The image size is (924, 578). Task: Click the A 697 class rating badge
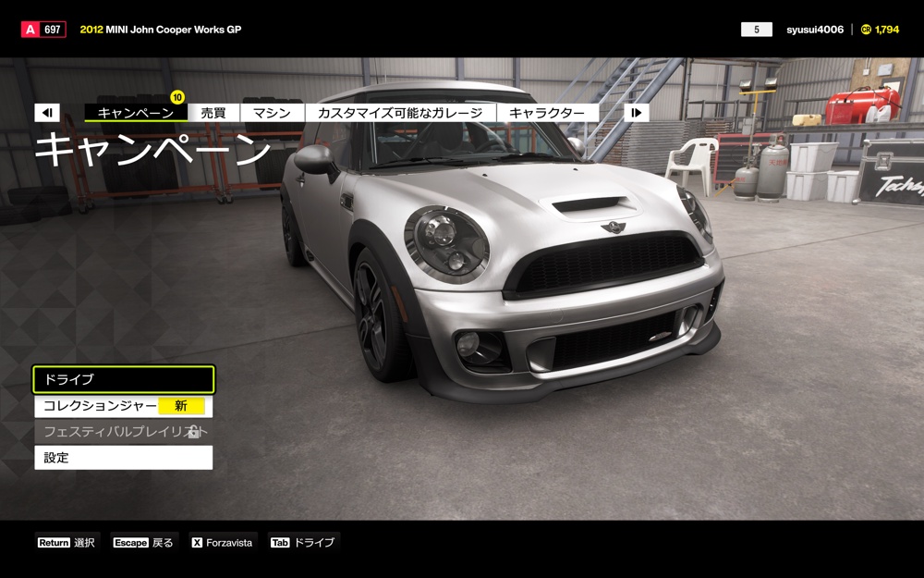tap(43, 30)
